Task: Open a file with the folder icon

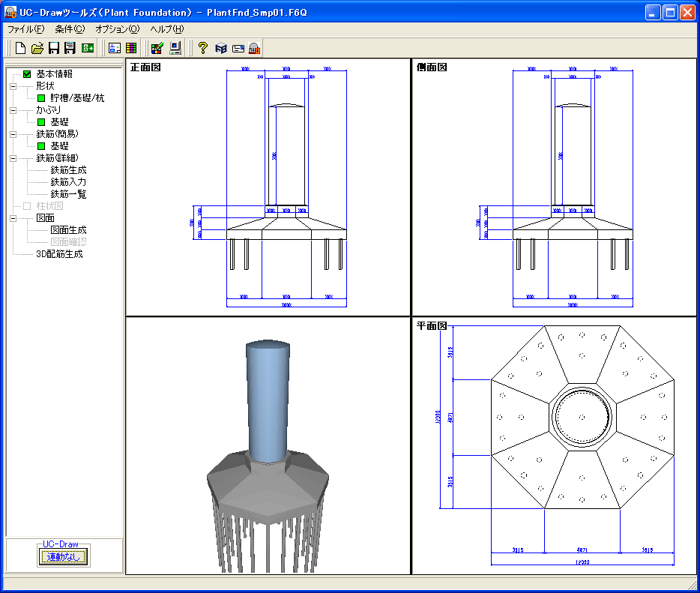Action: point(37,48)
